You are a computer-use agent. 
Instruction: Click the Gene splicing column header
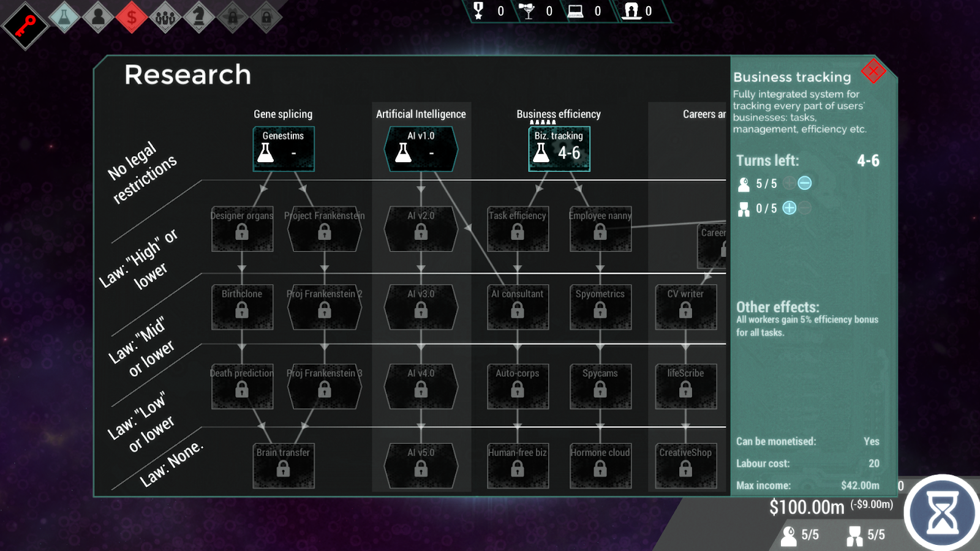(x=283, y=114)
